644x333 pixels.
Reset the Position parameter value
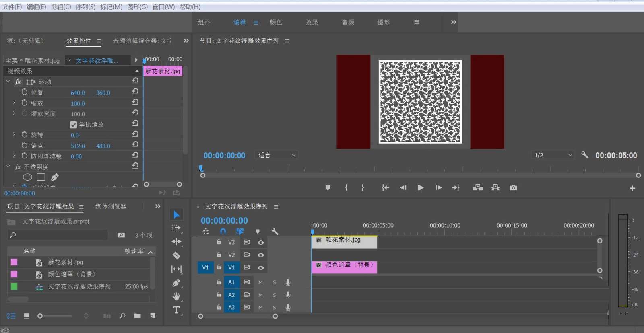(135, 92)
